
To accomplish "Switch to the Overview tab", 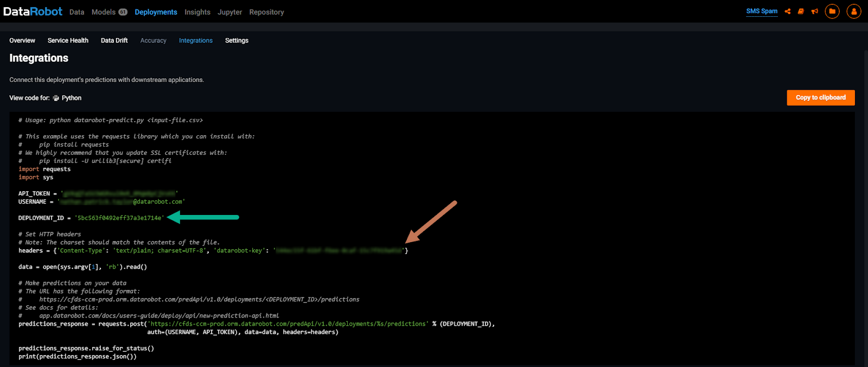I will click(x=22, y=41).
